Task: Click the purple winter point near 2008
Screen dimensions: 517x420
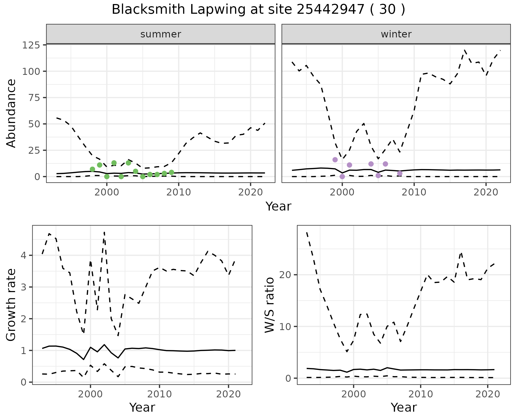Action: [400, 173]
